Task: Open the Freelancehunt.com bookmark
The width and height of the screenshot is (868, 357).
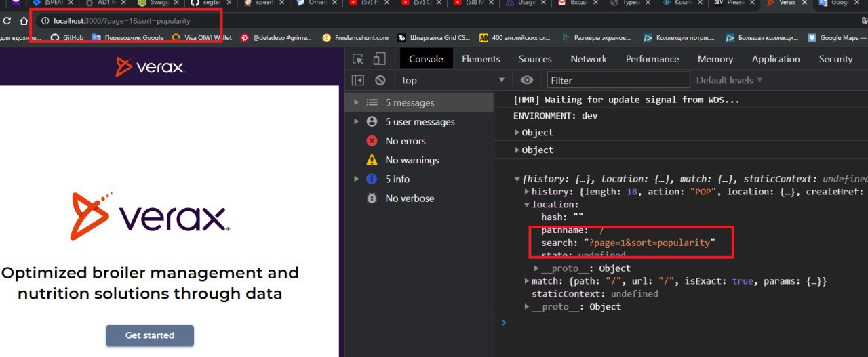Action: pos(355,38)
